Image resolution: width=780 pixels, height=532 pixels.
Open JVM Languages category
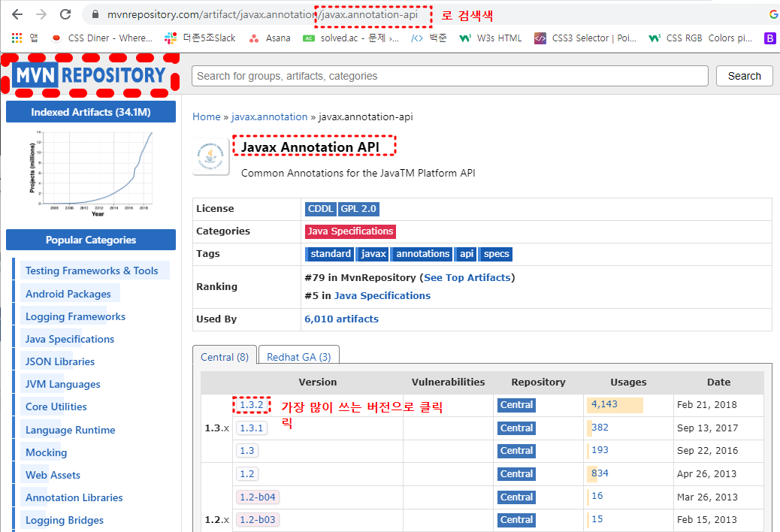pos(62,384)
